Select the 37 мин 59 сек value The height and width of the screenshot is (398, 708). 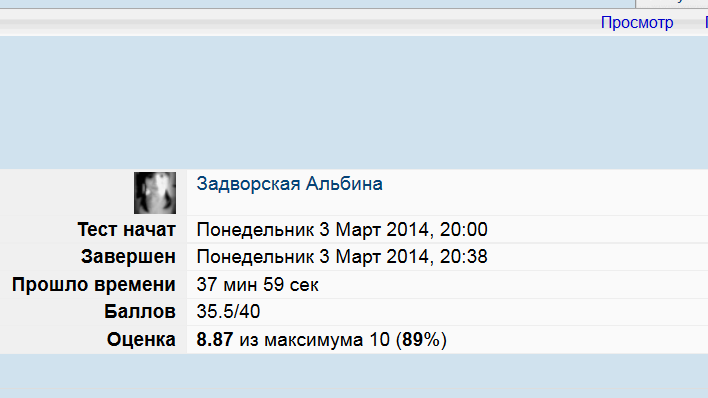257,285
